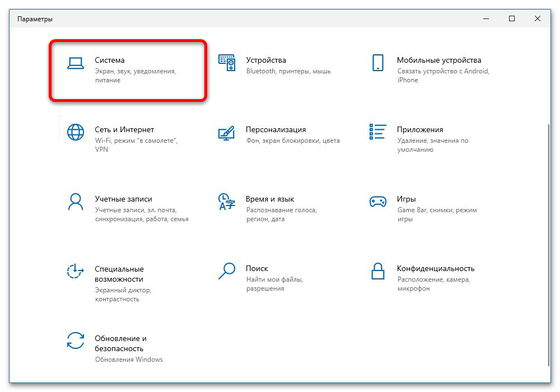The height and width of the screenshot is (392, 560).
Task: Open Сеть и Интернет title
Action: click(x=124, y=129)
